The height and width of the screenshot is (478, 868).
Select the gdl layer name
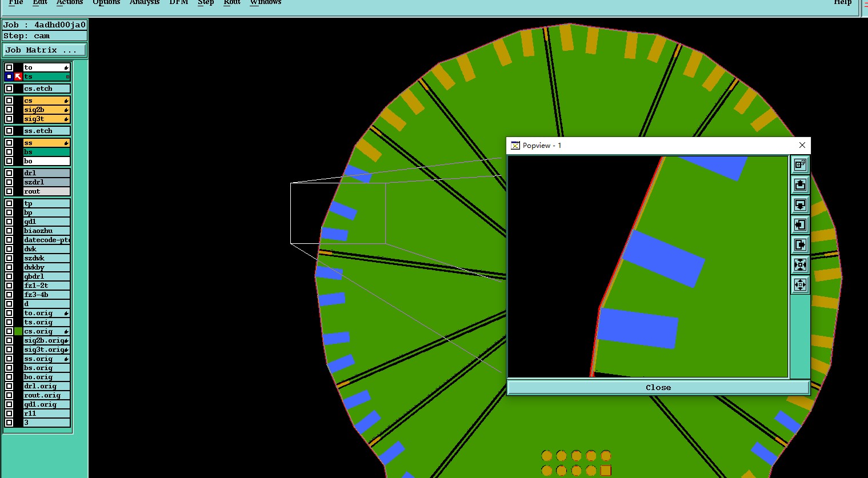click(x=46, y=222)
